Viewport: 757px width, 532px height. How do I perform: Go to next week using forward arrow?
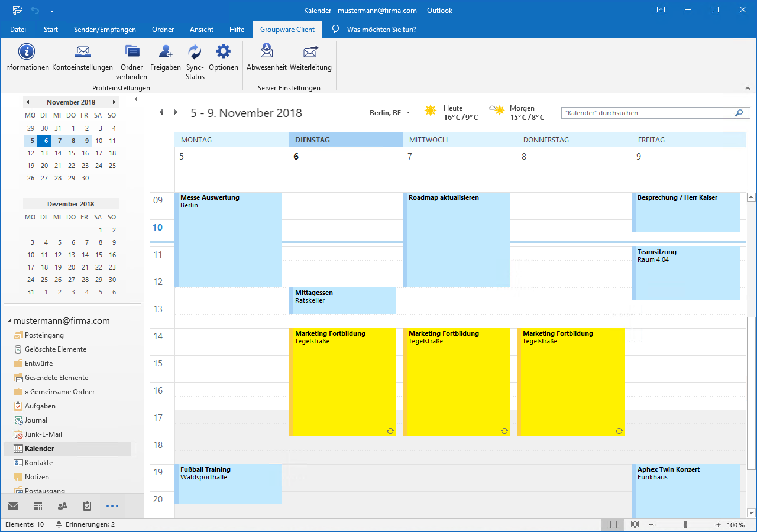point(175,112)
